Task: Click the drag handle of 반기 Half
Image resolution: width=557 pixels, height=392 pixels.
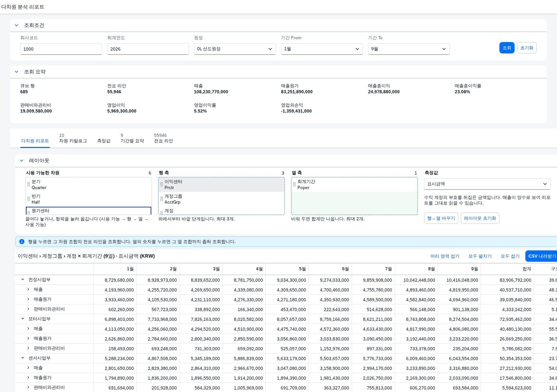Action: coord(29,199)
